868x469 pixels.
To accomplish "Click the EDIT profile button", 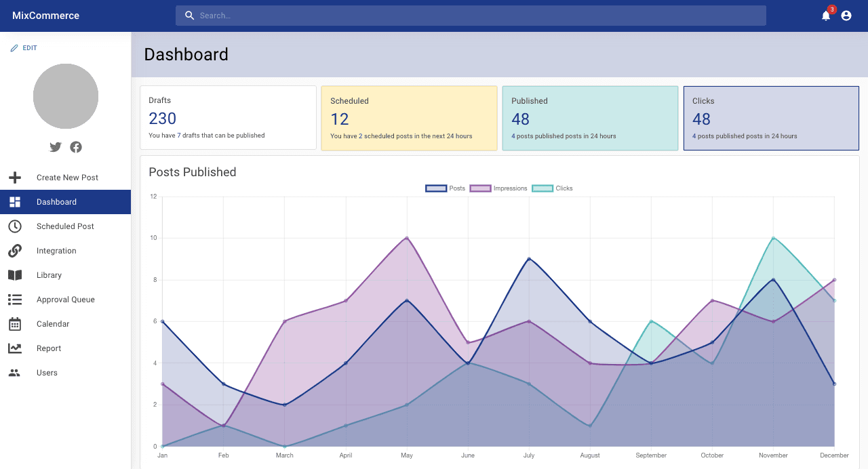I will tap(24, 47).
